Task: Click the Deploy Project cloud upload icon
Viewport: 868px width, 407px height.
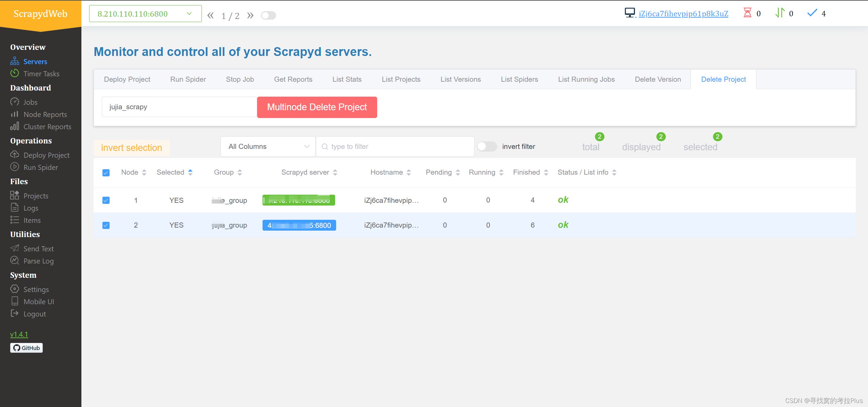Action: point(14,155)
